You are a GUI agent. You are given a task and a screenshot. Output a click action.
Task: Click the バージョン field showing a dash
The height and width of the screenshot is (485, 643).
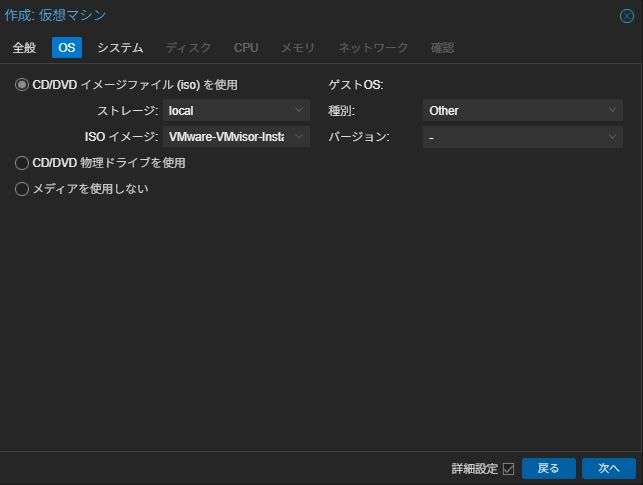(x=522, y=137)
